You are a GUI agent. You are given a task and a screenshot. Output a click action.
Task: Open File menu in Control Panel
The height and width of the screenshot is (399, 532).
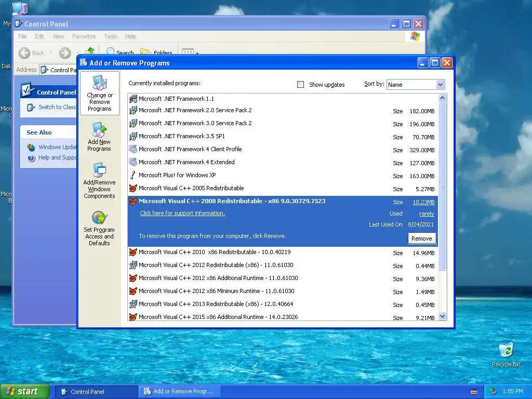22,36
